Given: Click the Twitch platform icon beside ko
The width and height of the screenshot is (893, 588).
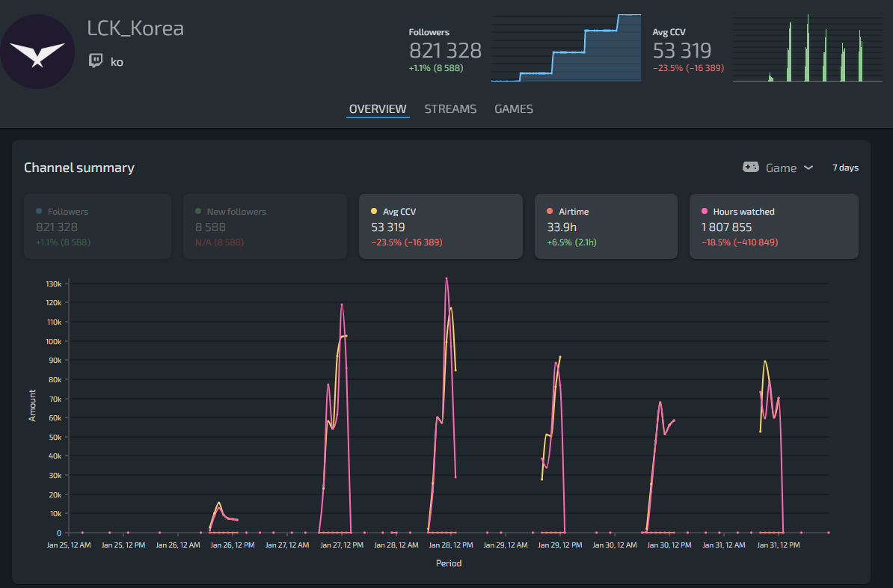Looking at the screenshot, I should pyautogui.click(x=96, y=61).
